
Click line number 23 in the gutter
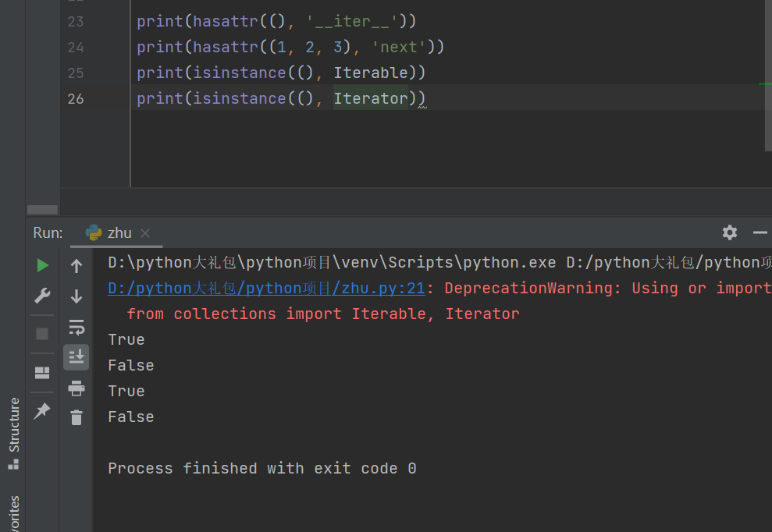pyautogui.click(x=76, y=22)
